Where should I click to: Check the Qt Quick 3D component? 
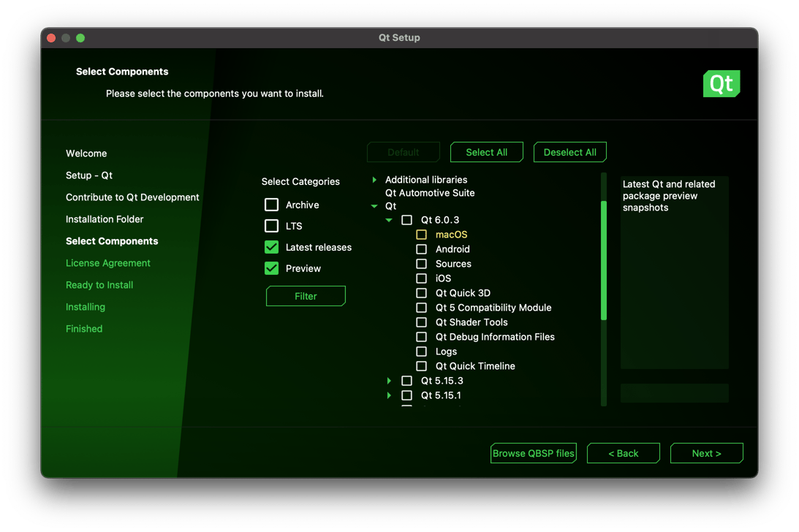tap(422, 293)
